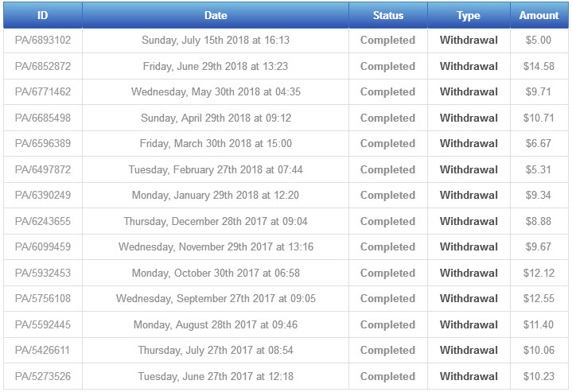
Task: Click transaction ID PA/5273526
Action: [x=43, y=376]
